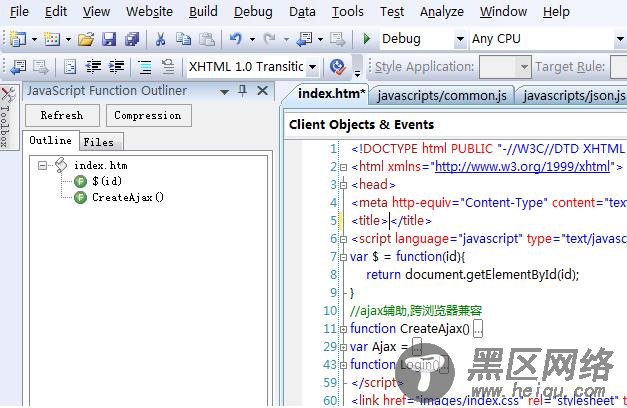Viewport: 627px width, 408px height.
Task: Open the View menu
Action: [x=96, y=12]
